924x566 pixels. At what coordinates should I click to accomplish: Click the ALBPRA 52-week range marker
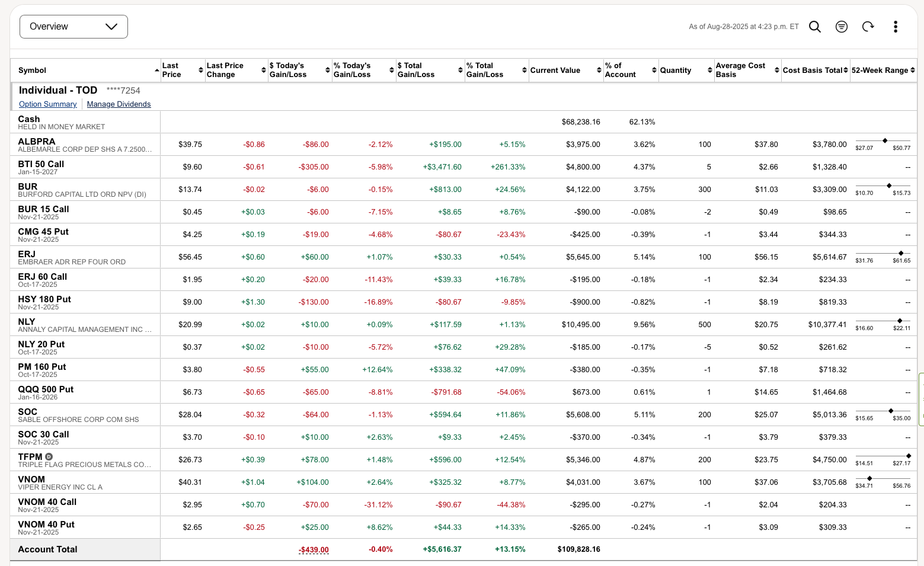(x=885, y=141)
